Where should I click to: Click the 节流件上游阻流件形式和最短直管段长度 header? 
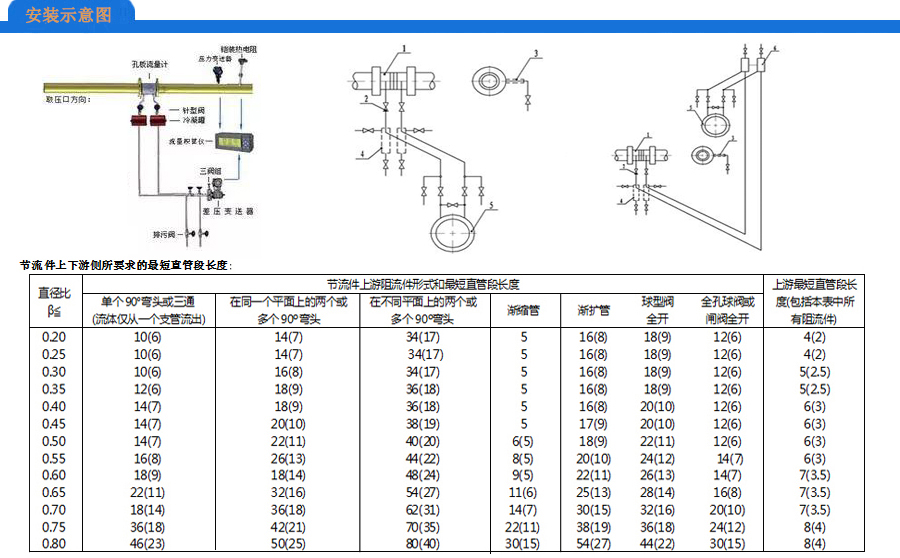click(x=423, y=284)
